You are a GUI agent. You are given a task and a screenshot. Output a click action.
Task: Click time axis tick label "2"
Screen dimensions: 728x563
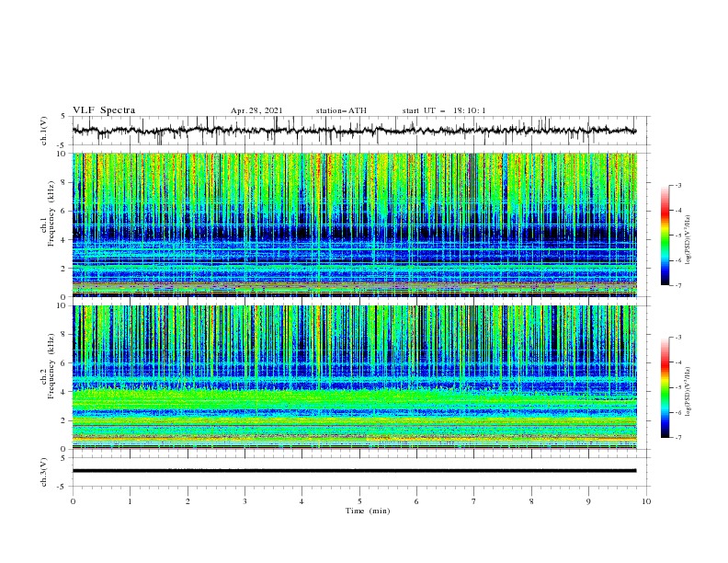[x=188, y=501]
